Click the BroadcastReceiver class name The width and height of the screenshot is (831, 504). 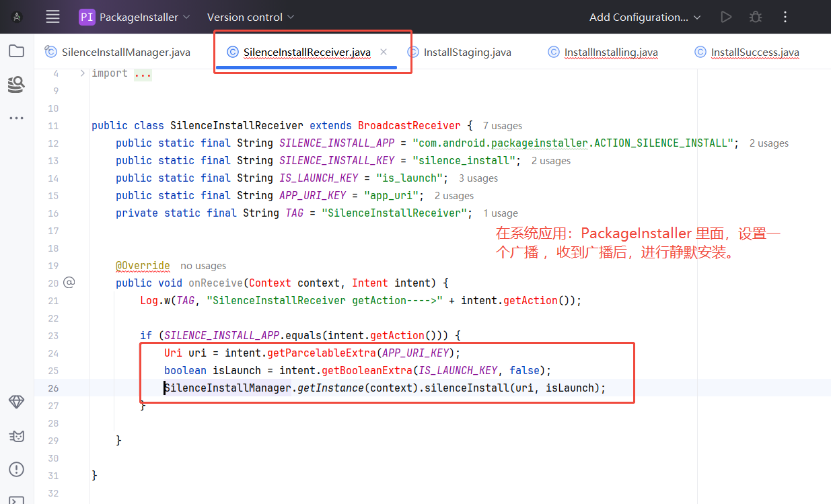[409, 125]
